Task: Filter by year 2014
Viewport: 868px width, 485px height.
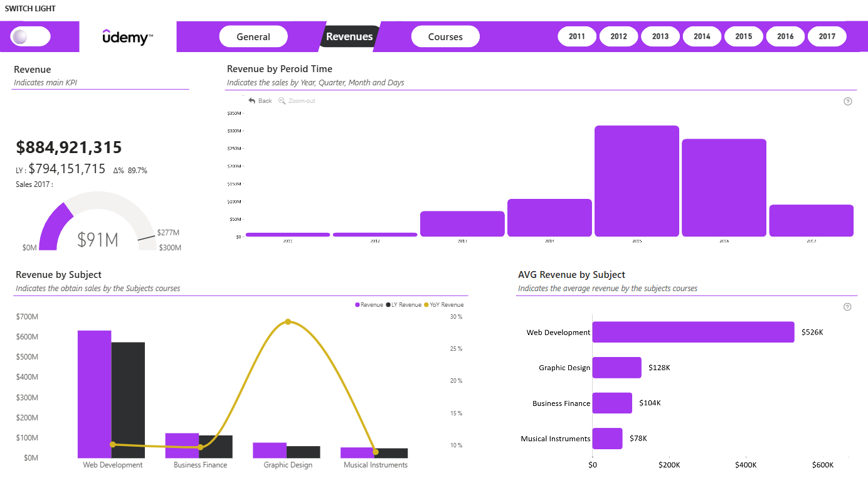Action: pyautogui.click(x=702, y=36)
